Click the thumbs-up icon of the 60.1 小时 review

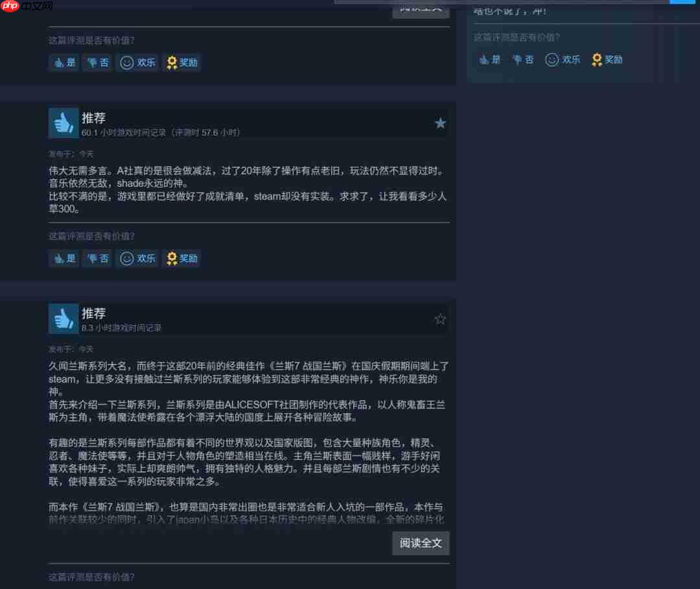pos(64,123)
